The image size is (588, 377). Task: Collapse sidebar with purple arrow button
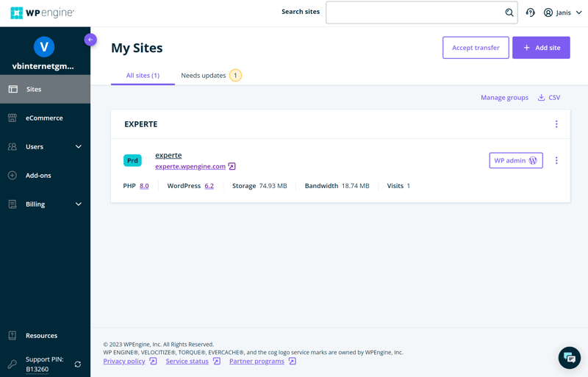point(90,40)
